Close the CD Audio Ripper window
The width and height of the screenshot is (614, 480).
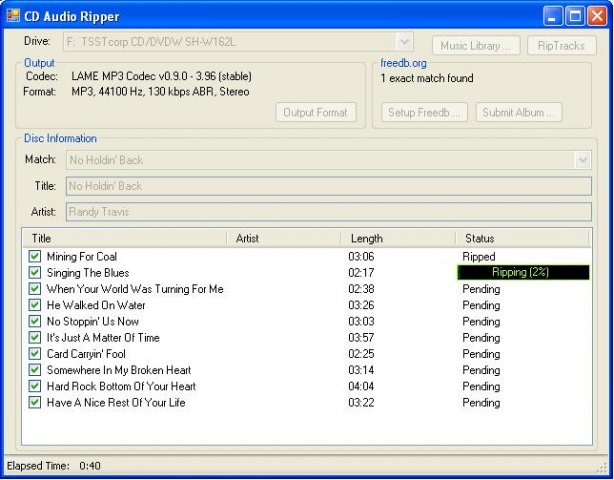pos(598,16)
